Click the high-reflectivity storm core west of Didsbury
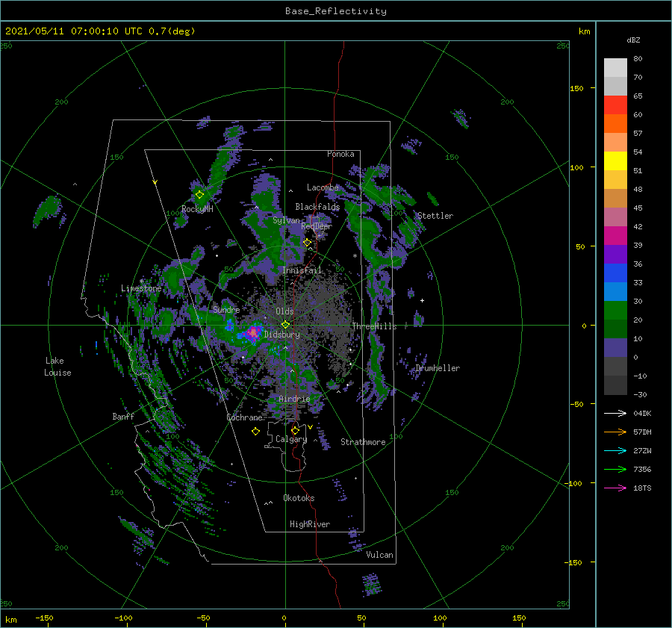The image size is (672, 628). pyautogui.click(x=253, y=332)
